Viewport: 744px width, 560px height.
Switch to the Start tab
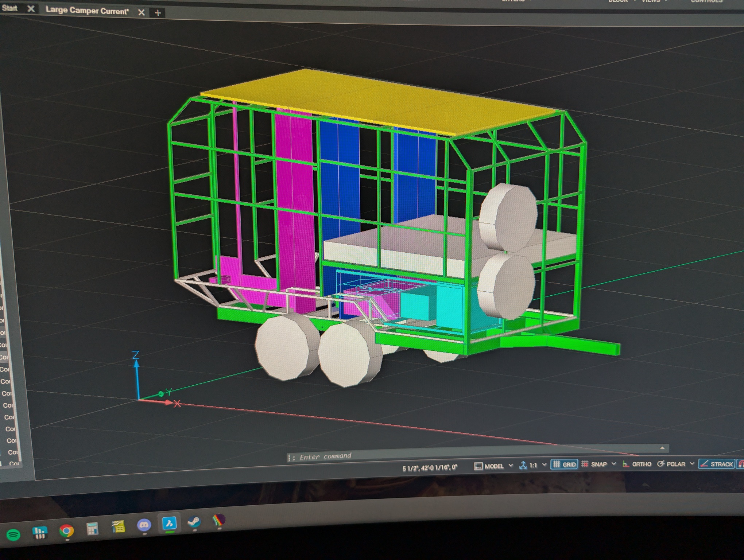(9, 8)
